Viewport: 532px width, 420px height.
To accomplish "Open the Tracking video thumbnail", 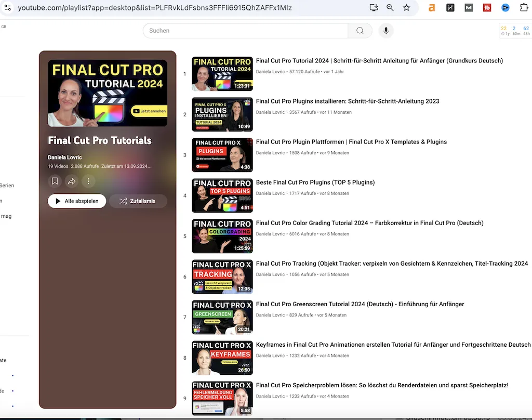I will (222, 277).
